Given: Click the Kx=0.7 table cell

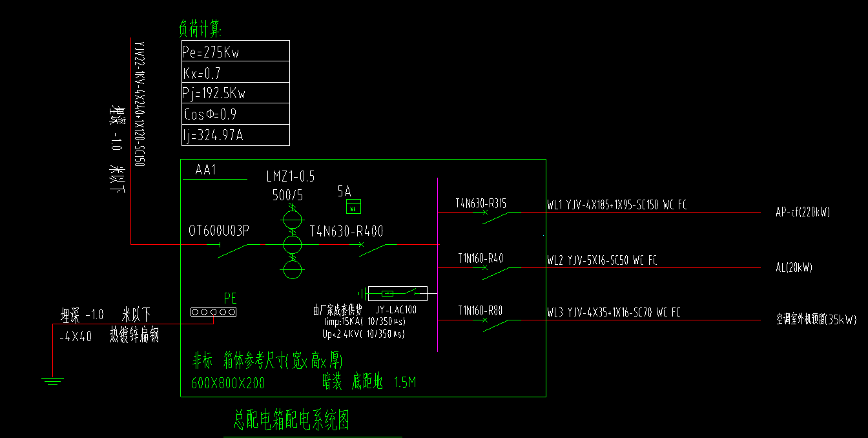Looking at the screenshot, I should coord(236,72).
